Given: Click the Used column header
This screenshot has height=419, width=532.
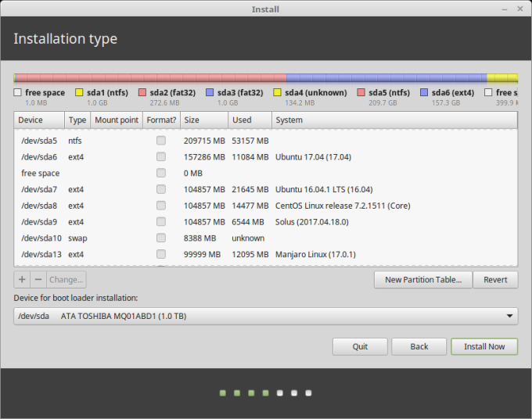Looking at the screenshot, I should pyautogui.click(x=250, y=120).
